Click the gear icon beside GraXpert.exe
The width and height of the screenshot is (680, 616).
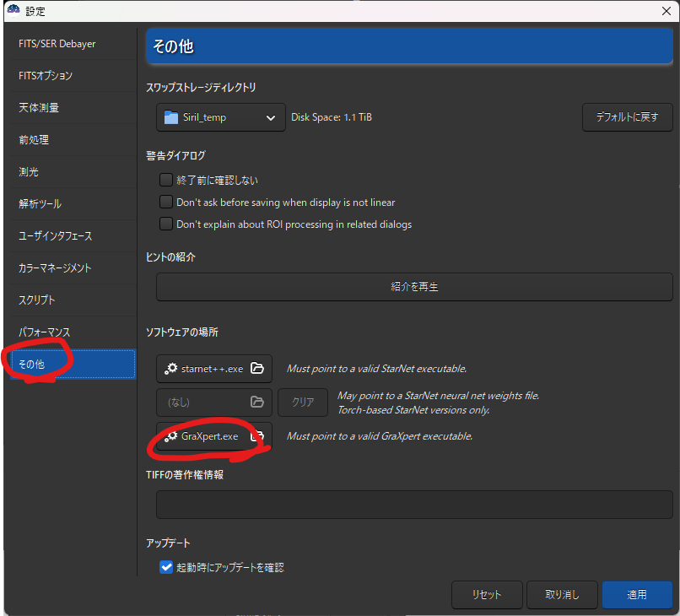pyautogui.click(x=171, y=436)
